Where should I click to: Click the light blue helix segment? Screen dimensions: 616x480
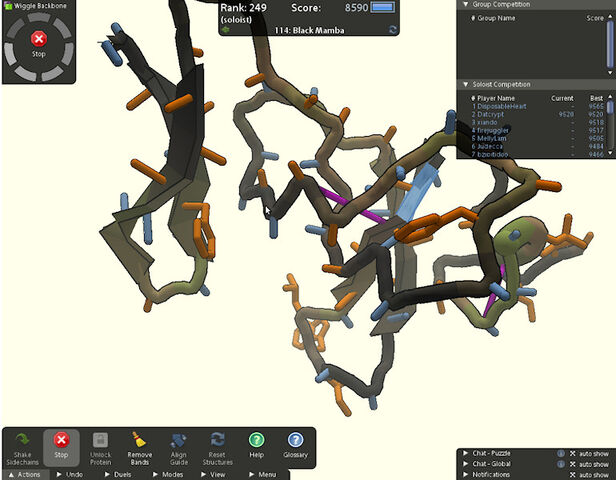[x=417, y=191]
